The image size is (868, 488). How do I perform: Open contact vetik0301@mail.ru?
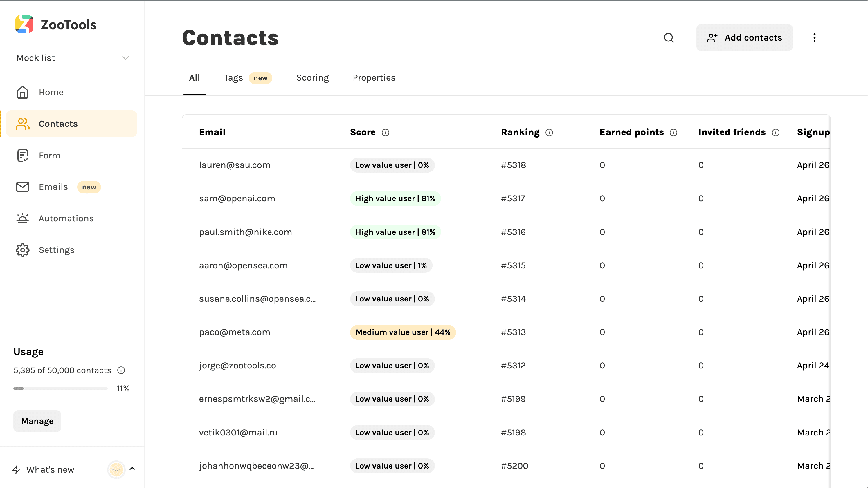238,432
